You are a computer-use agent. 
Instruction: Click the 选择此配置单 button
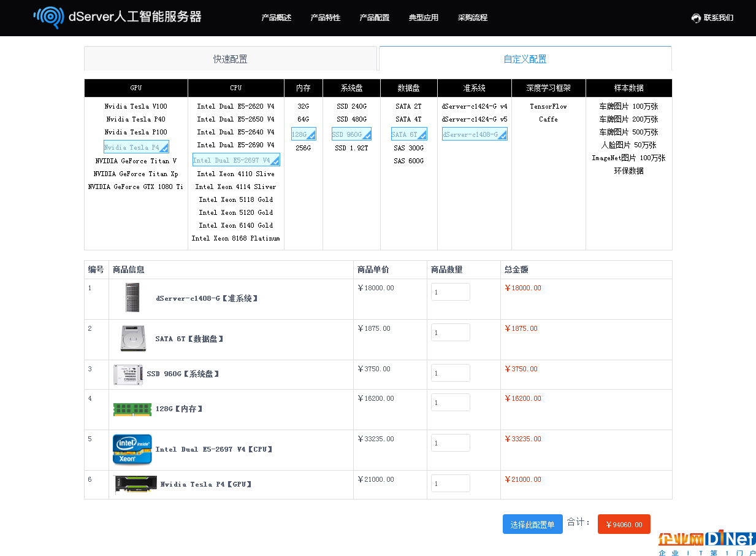pos(532,524)
